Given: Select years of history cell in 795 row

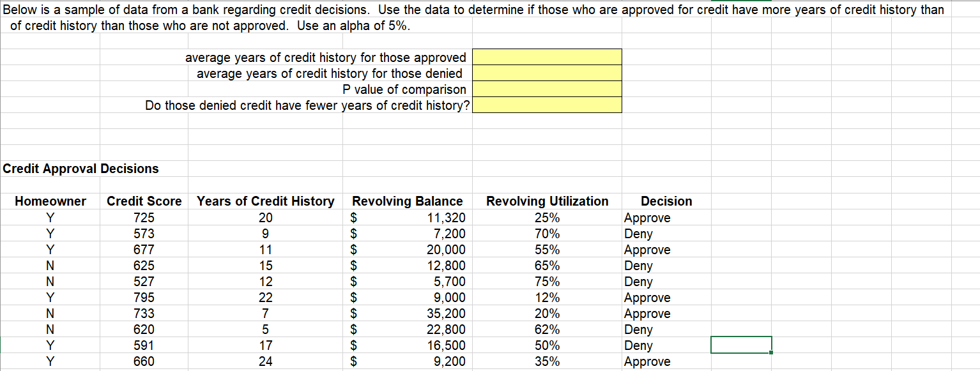Looking at the screenshot, I should [x=266, y=298].
